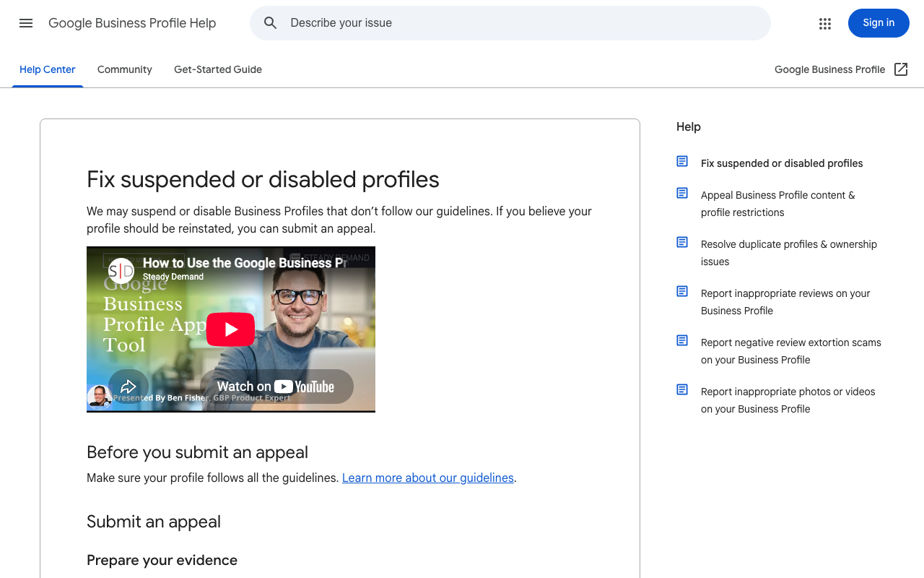Open the Get-Started Guide tab
Screen dimensions: 924x578
pos(218,69)
